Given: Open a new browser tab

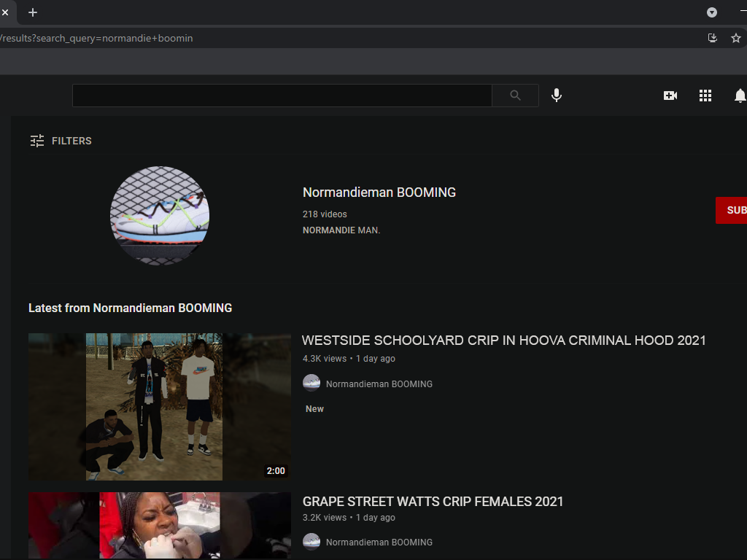Looking at the screenshot, I should point(32,12).
